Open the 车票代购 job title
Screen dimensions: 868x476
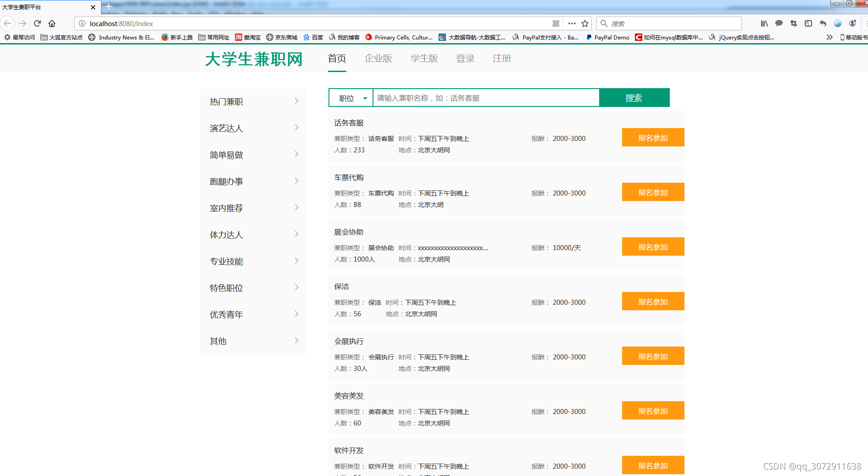tap(349, 178)
